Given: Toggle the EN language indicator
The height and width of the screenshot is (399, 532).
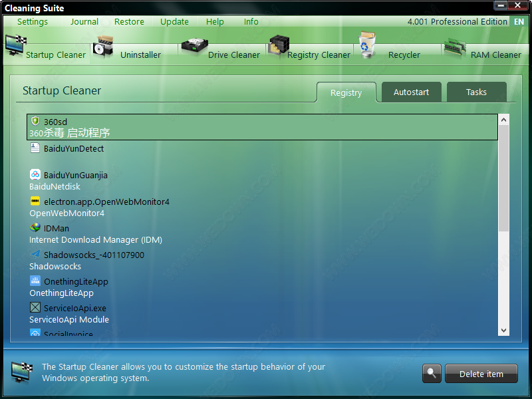Looking at the screenshot, I should (x=519, y=21).
